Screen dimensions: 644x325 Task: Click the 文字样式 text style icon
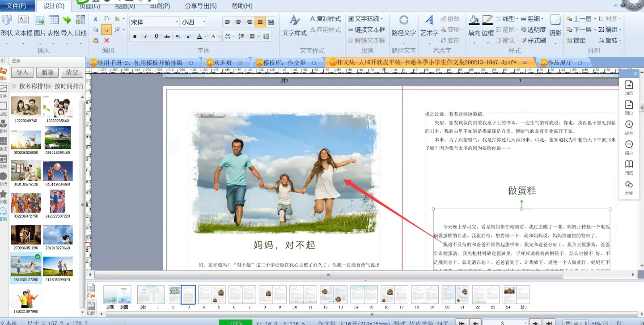click(x=294, y=21)
